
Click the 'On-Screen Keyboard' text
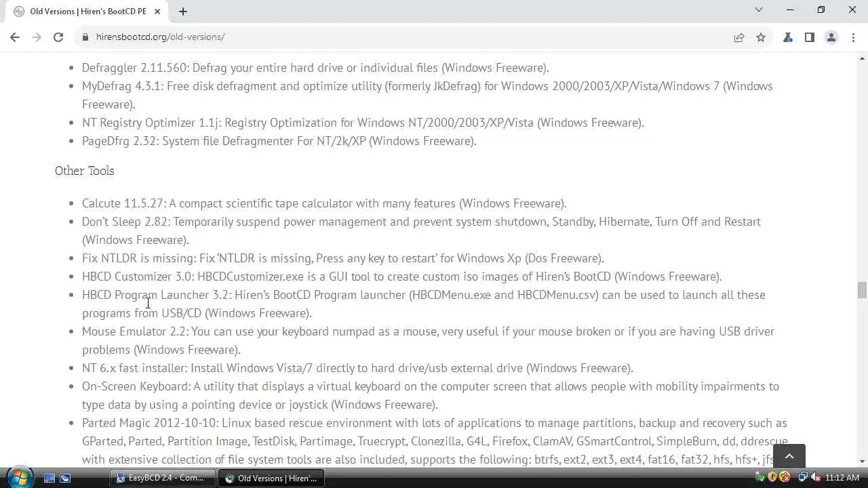tap(136, 386)
